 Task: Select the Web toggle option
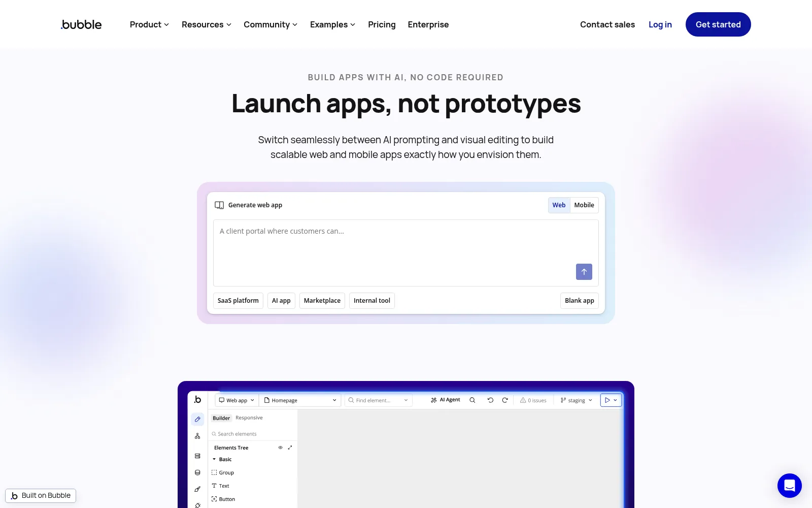(x=559, y=205)
